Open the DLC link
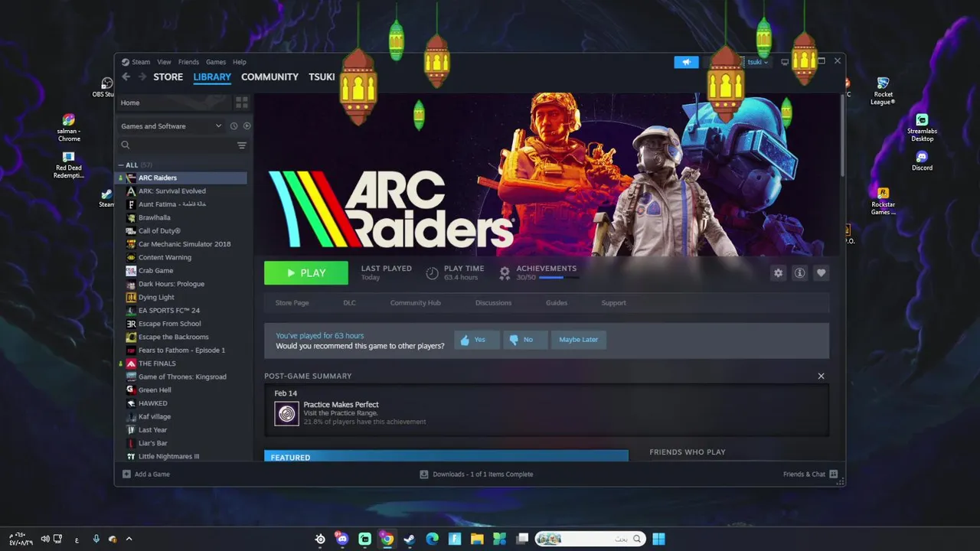Viewport: 980px width, 551px height. 349,303
